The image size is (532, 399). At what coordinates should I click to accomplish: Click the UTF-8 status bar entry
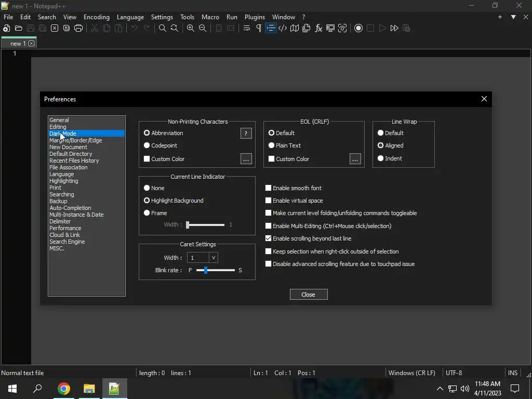tap(454, 373)
